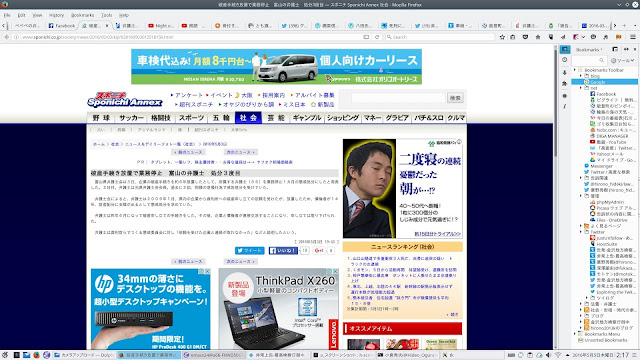The width and height of the screenshot is (640, 360).
Task: Close the active Sponichi tab
Action: pyautogui.click(x=107, y=25)
